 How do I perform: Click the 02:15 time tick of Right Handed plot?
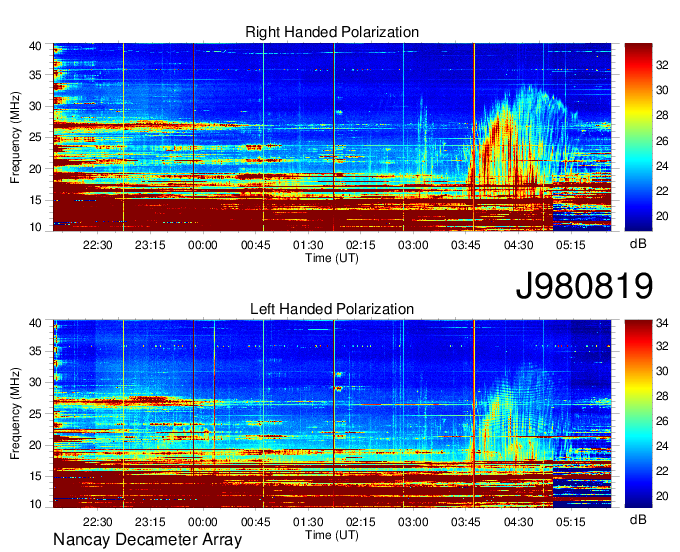point(360,245)
